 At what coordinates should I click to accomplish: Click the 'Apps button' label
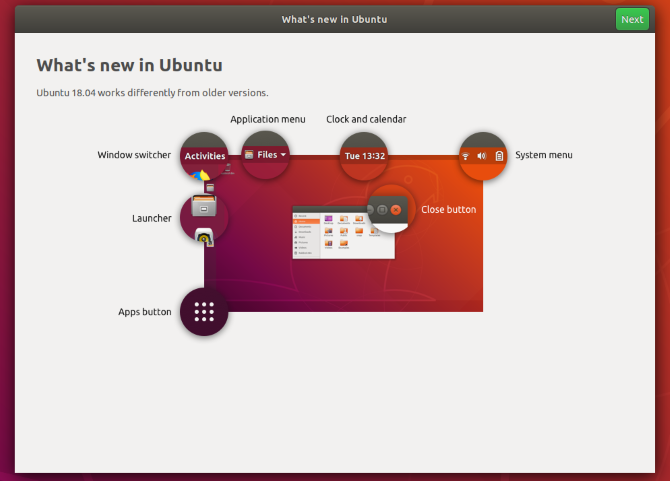coord(145,312)
